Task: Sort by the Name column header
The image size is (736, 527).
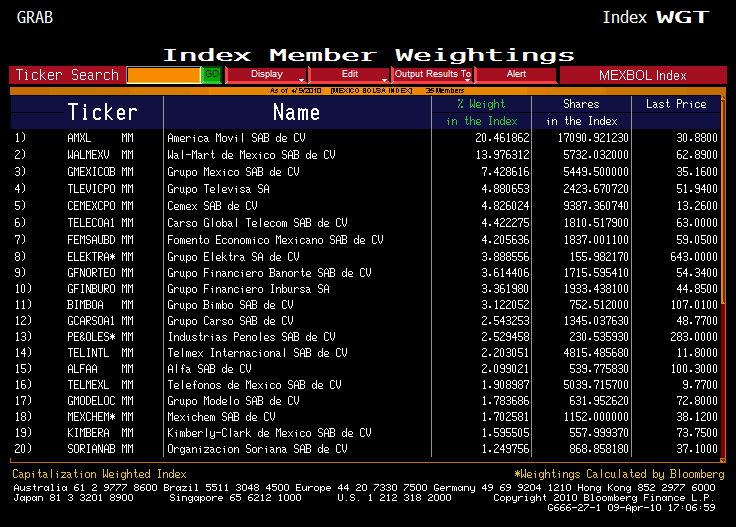Action: [x=296, y=112]
